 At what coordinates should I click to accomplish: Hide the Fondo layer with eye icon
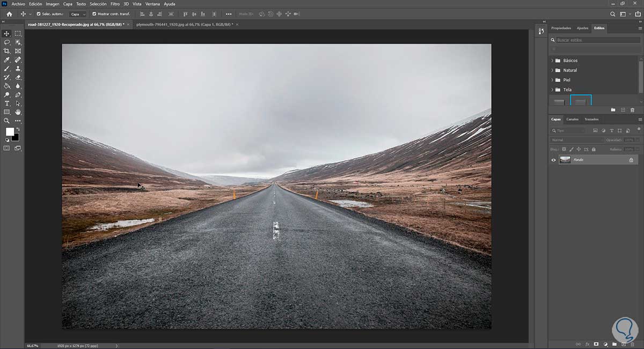[x=553, y=160]
